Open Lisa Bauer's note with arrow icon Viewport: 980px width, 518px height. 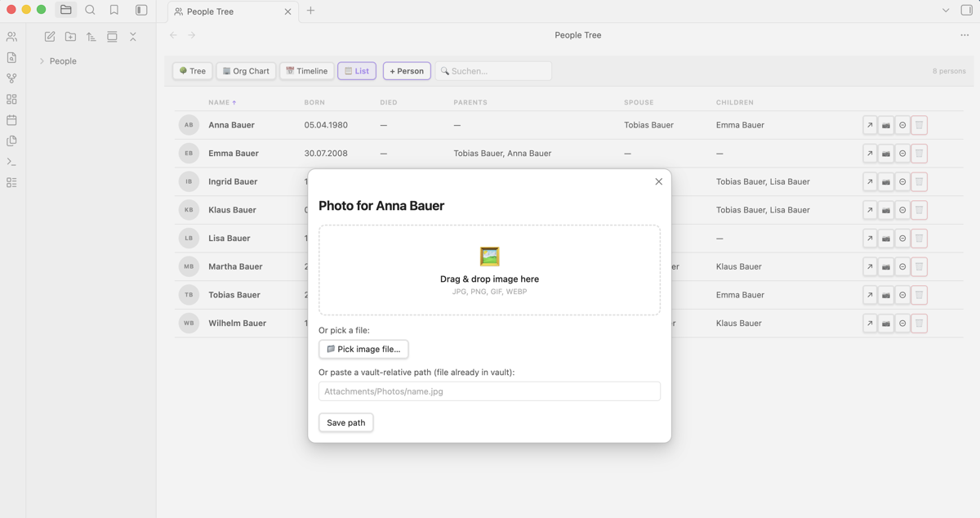(870, 239)
